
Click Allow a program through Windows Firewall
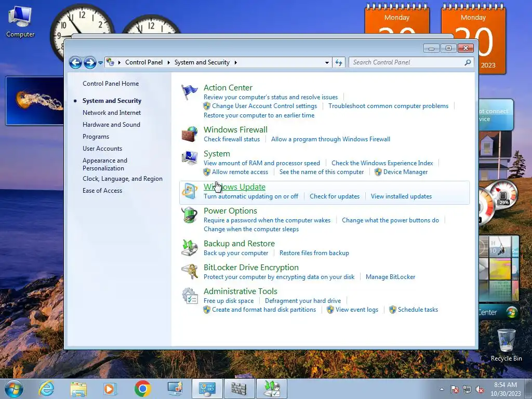330,139
